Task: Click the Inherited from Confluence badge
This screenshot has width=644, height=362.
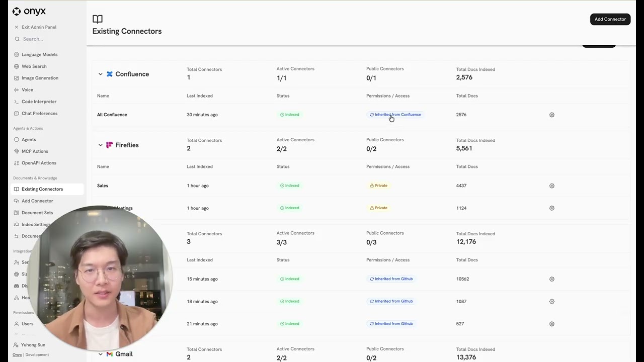Action: [395, 115]
